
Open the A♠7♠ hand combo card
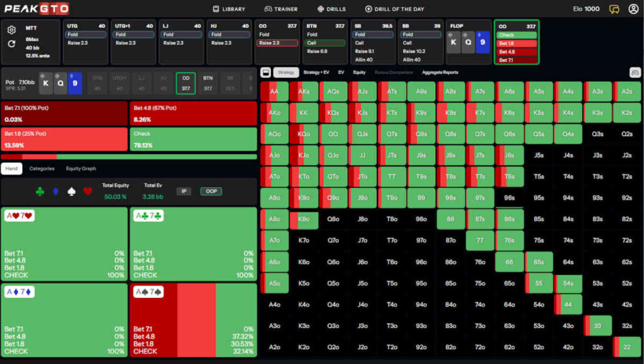tap(194, 320)
